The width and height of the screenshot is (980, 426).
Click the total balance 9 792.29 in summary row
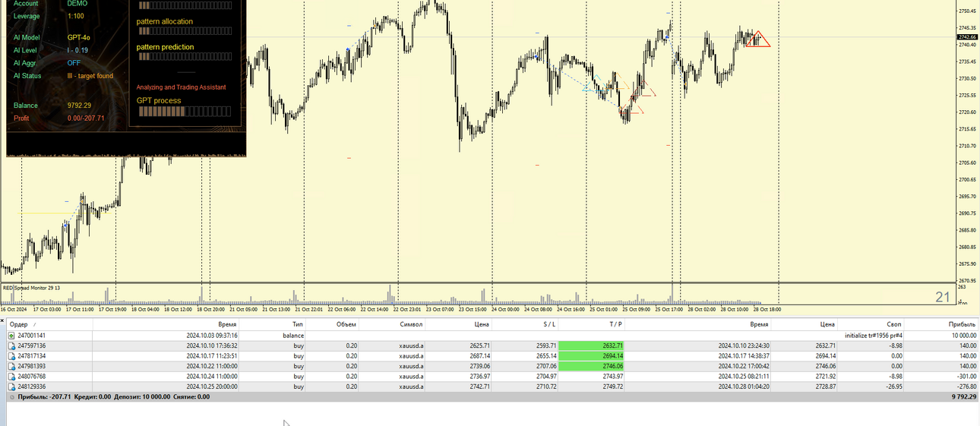click(963, 396)
